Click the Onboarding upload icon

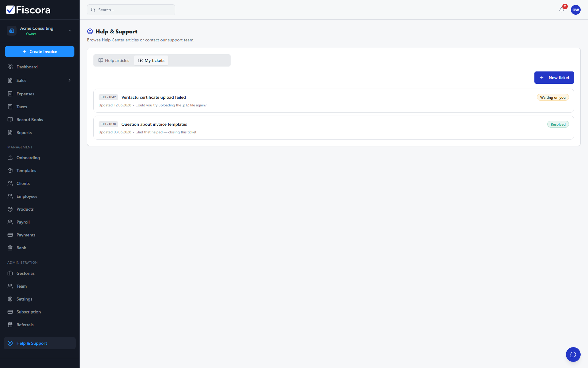pyautogui.click(x=10, y=158)
